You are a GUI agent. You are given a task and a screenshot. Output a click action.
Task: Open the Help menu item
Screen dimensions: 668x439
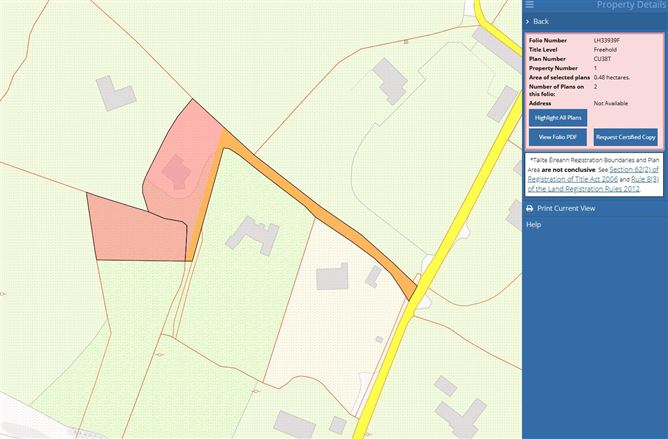pyautogui.click(x=534, y=224)
